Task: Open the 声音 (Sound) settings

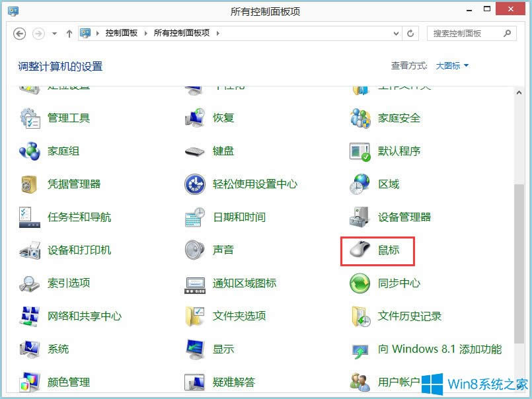Action: pyautogui.click(x=222, y=250)
